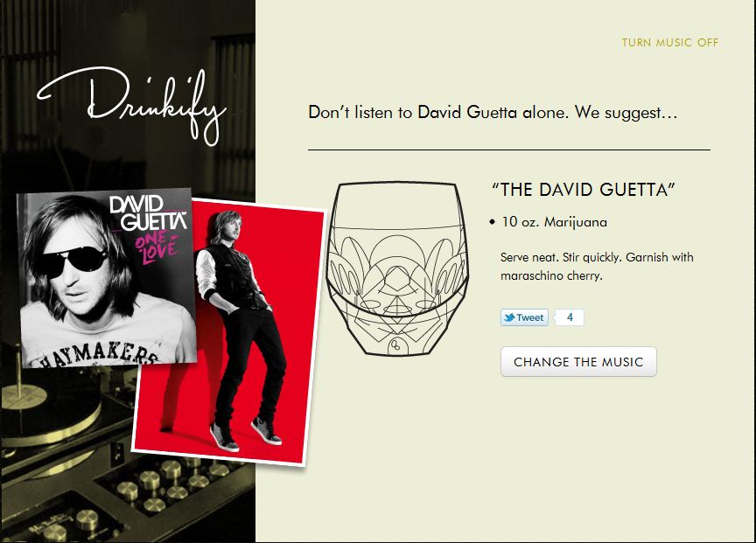Click the sneakers in red photo
This screenshot has height=543, width=756.
point(245,432)
